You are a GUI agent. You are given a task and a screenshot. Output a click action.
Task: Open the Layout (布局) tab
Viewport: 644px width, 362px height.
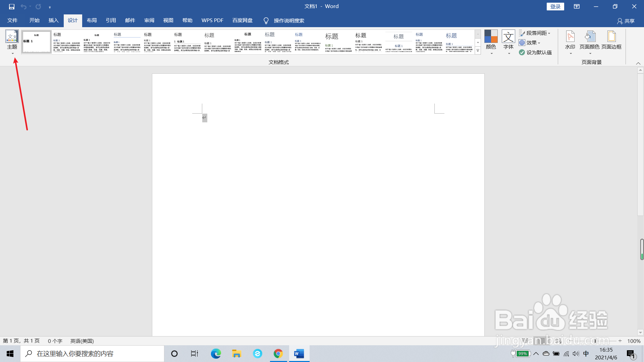point(92,20)
